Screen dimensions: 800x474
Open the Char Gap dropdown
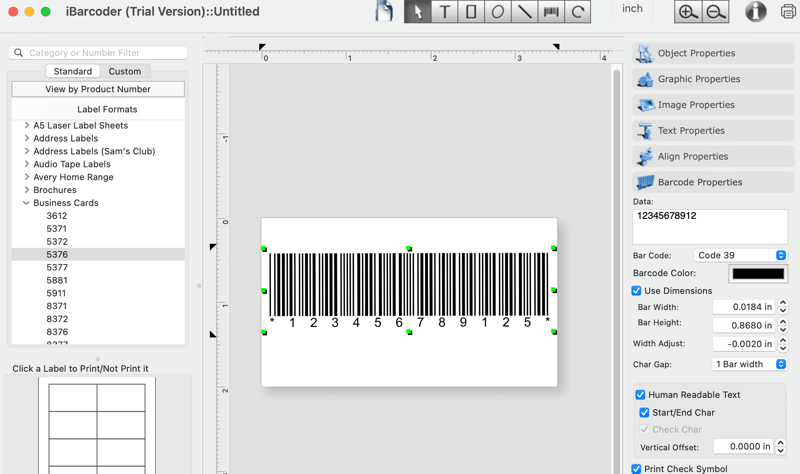(748, 364)
